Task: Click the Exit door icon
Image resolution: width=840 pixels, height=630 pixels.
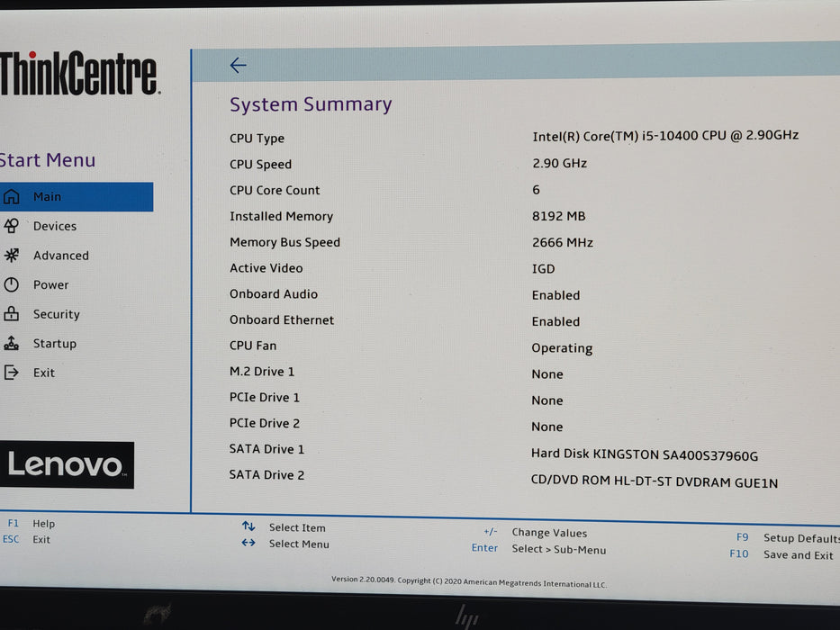Action: point(11,373)
